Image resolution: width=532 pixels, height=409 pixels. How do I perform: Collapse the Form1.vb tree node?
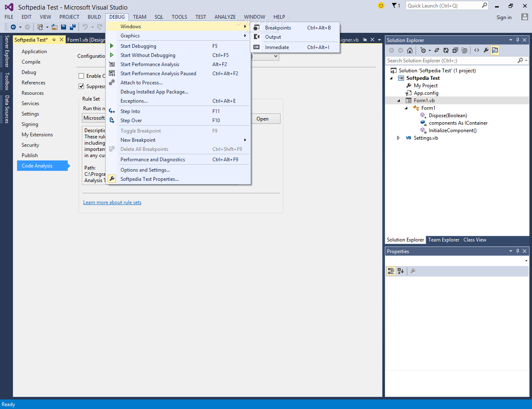pyautogui.click(x=399, y=101)
